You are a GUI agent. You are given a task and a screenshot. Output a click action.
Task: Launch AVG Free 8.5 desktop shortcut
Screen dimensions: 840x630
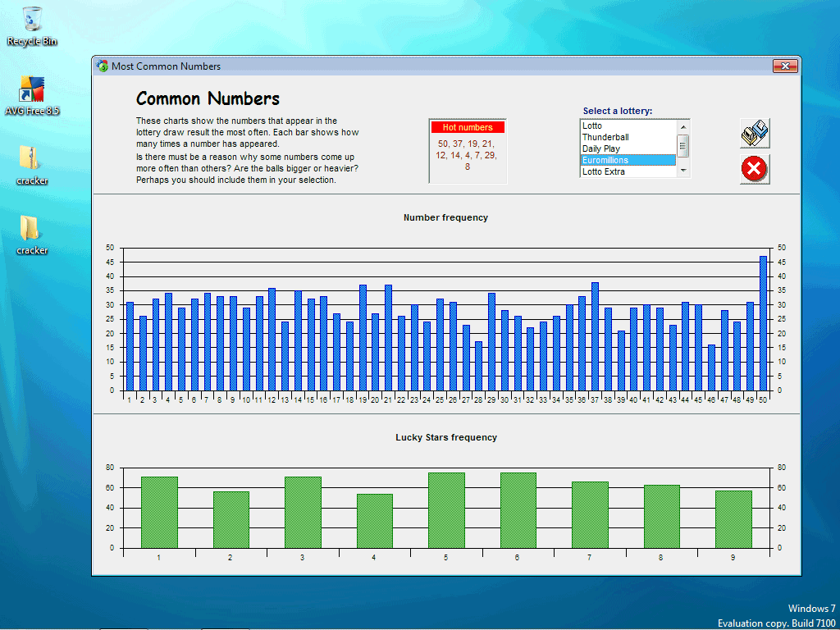pyautogui.click(x=32, y=89)
